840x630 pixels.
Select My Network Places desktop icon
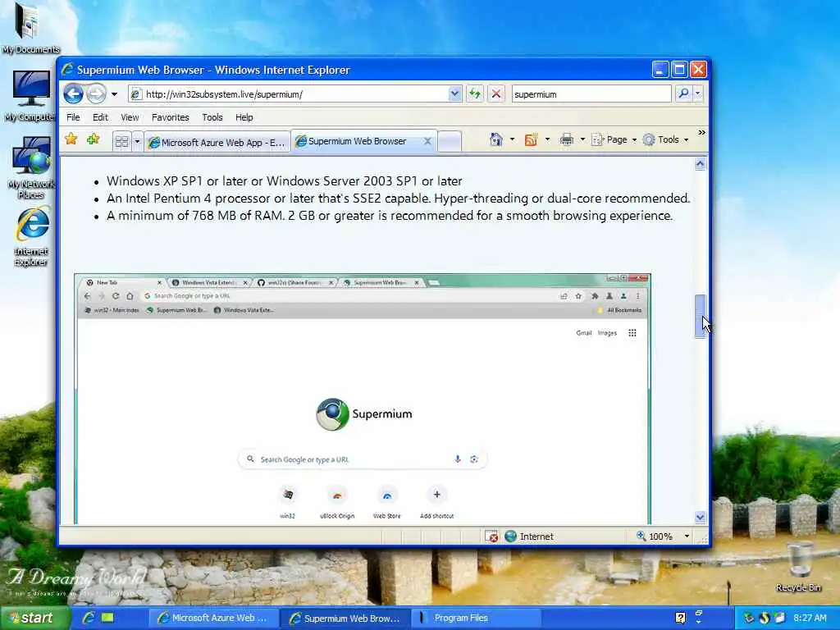[31, 167]
